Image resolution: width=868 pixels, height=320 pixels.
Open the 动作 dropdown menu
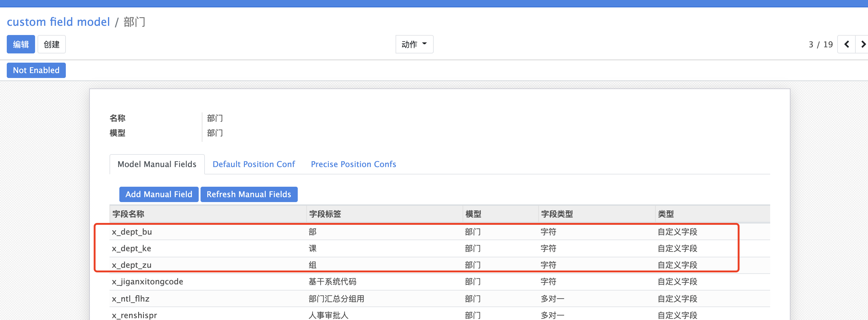[x=414, y=45]
